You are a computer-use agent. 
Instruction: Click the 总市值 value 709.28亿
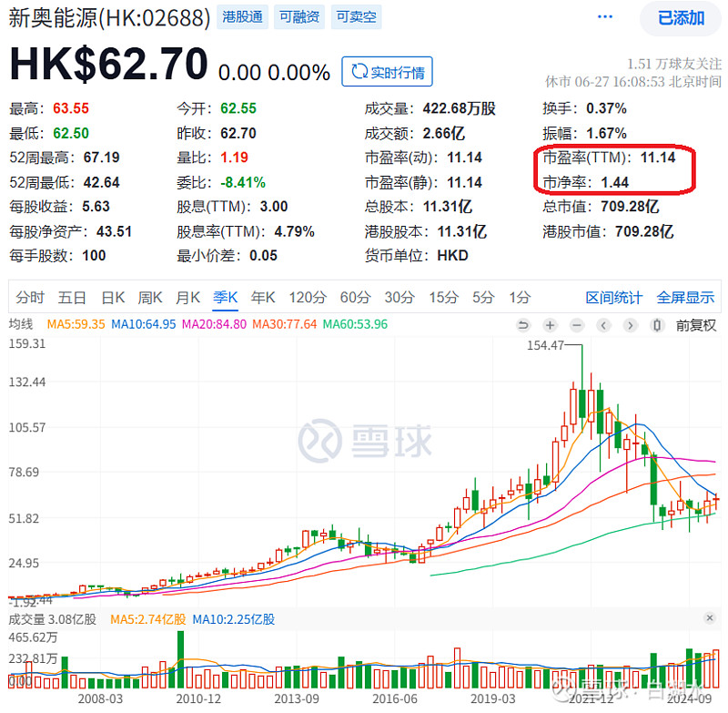click(630, 206)
